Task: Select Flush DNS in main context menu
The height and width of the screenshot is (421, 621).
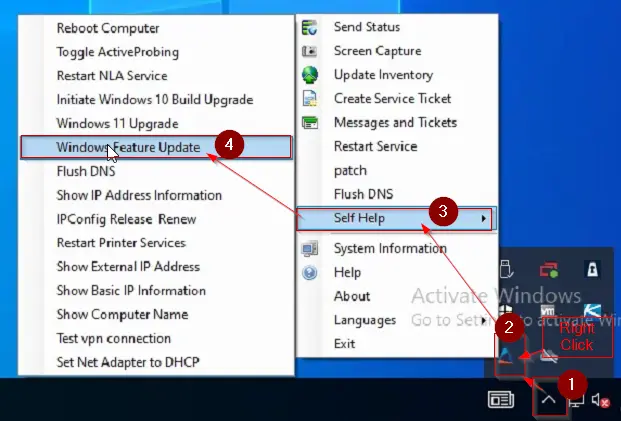Action: (x=396, y=194)
